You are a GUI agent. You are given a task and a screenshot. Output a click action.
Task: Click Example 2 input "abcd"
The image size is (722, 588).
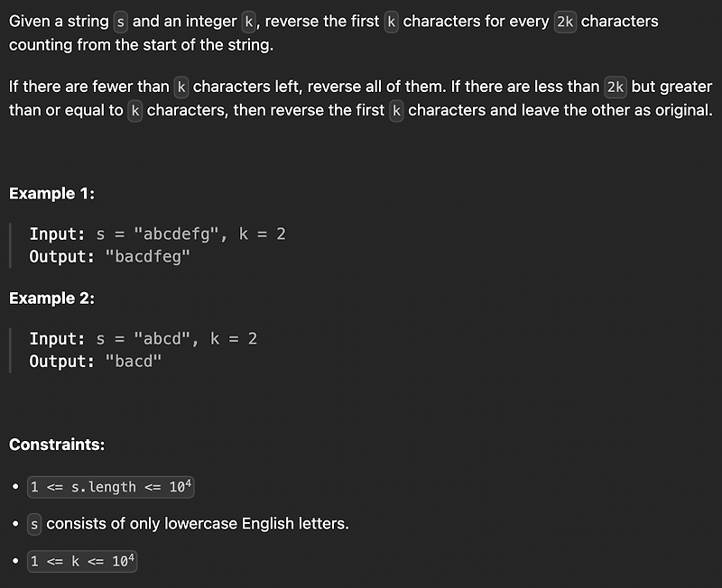[x=162, y=338]
